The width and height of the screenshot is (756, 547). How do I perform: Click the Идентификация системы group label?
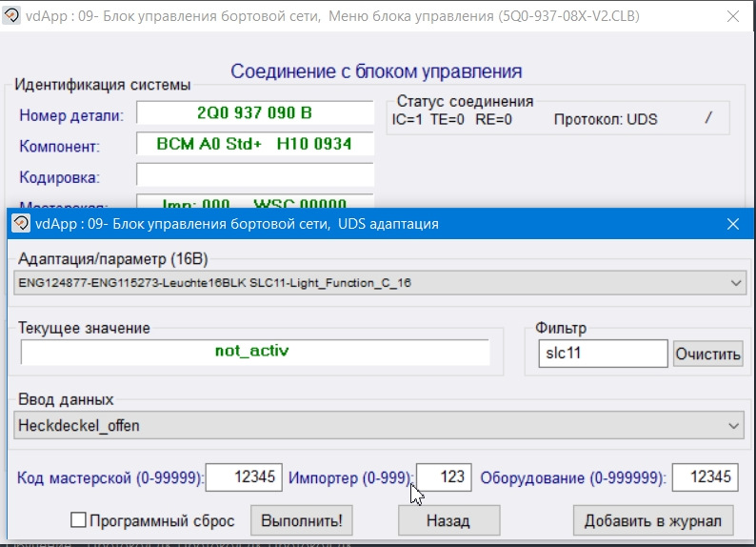pyautogui.click(x=102, y=85)
